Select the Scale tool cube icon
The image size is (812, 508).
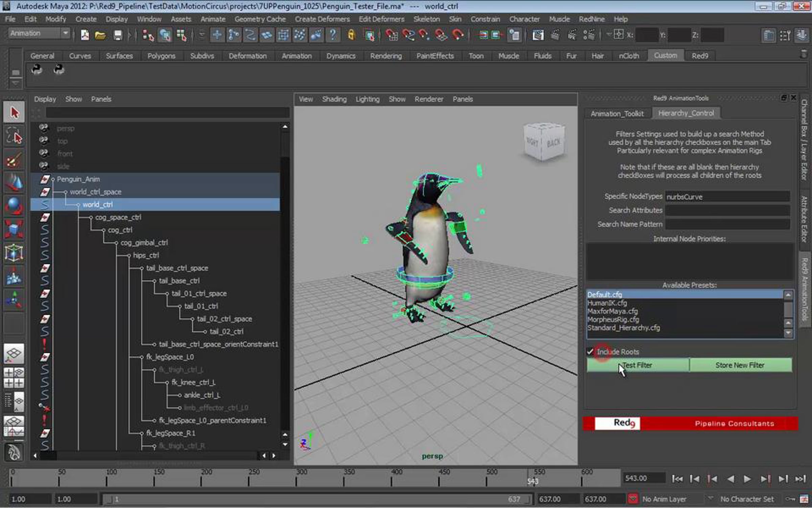coord(14,229)
